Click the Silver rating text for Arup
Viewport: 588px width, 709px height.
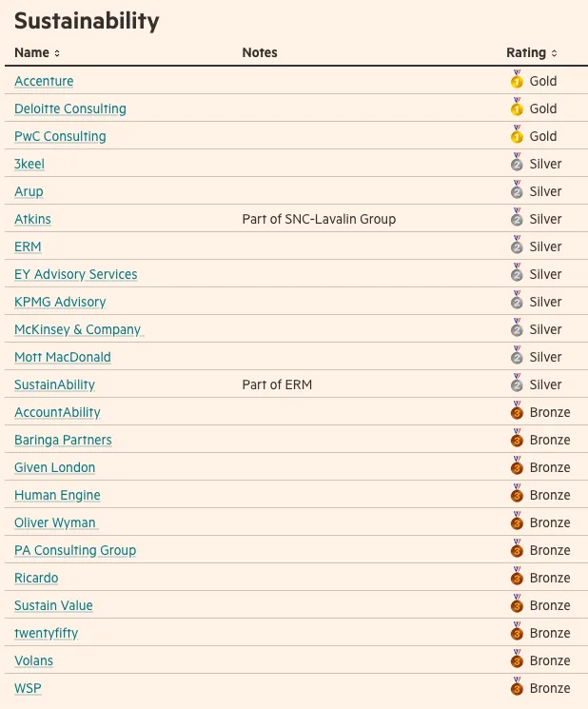545,191
